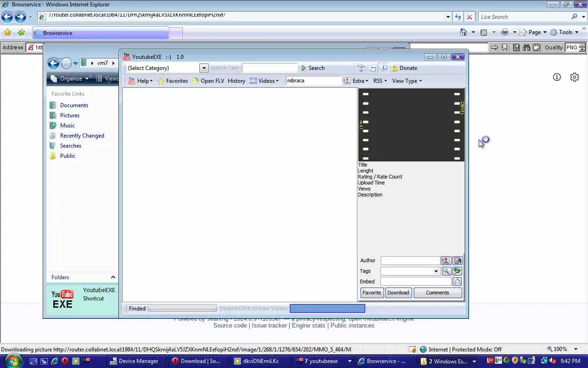Copy embed code using the copy icon
This screenshot has width=588, height=368.
(x=457, y=282)
